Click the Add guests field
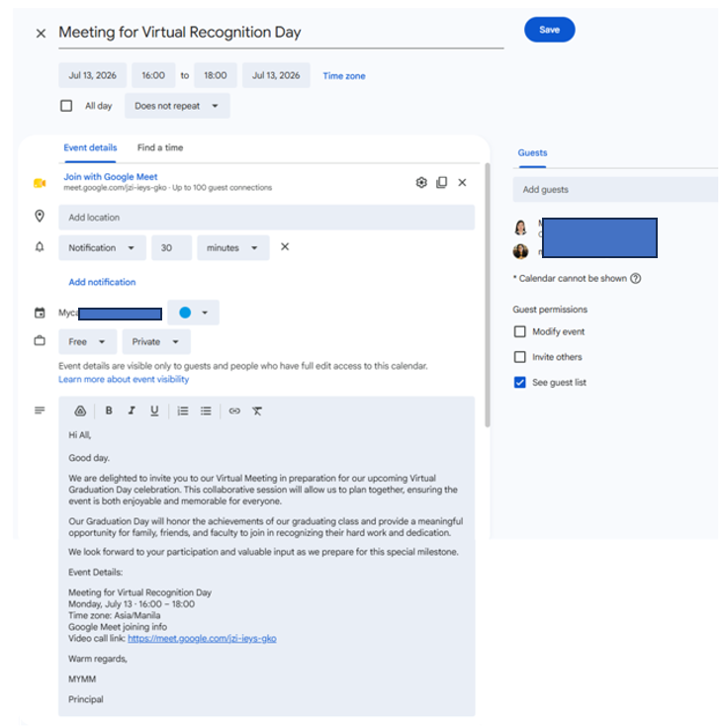Viewport: 721px width, 728px height. coord(615,190)
